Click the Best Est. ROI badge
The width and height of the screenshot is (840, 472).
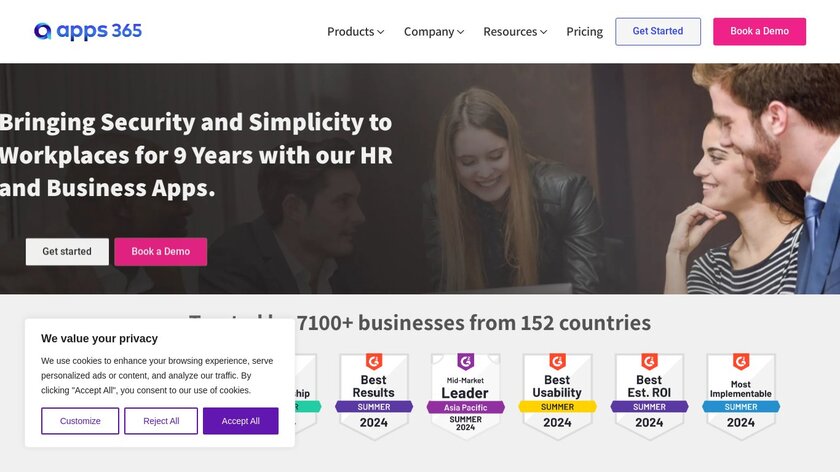point(649,396)
